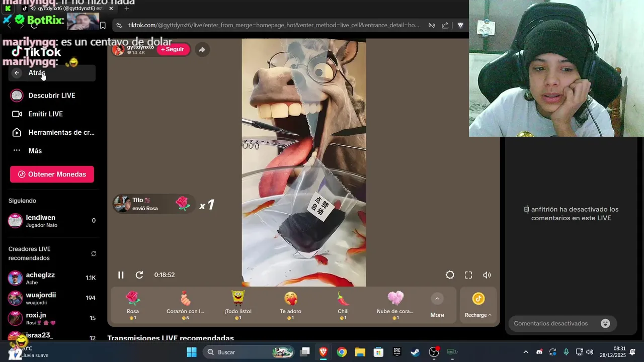Open wuajordii's recommended live
644x362 pixels.
tap(52, 298)
